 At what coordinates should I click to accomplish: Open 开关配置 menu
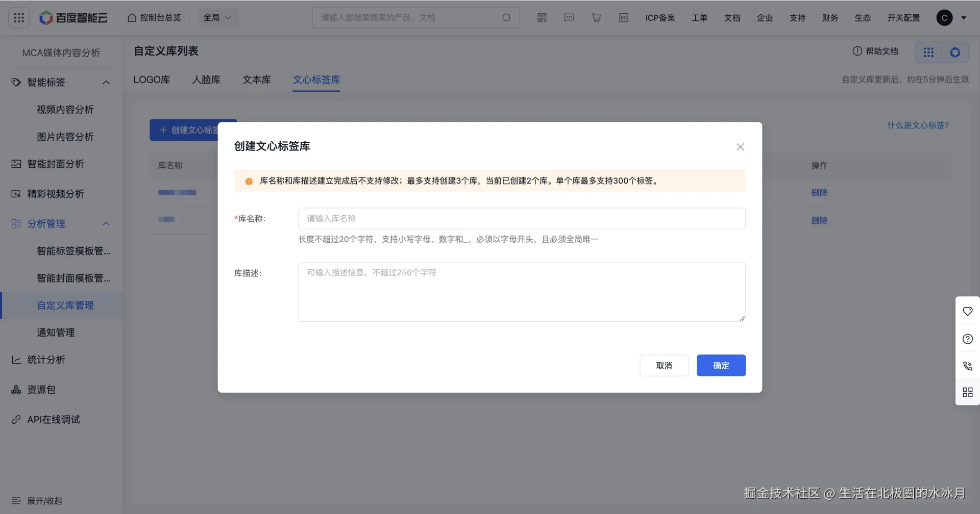click(x=903, y=18)
